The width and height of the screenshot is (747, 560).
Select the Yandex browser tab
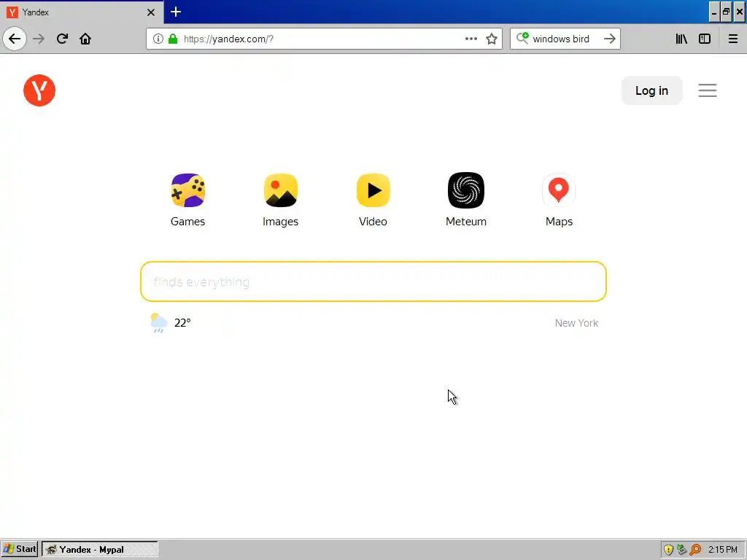coord(81,12)
